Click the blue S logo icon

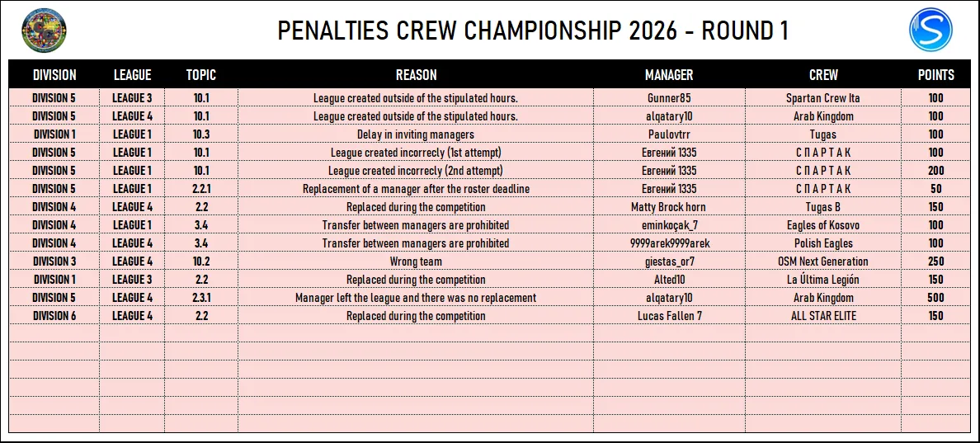(x=931, y=30)
